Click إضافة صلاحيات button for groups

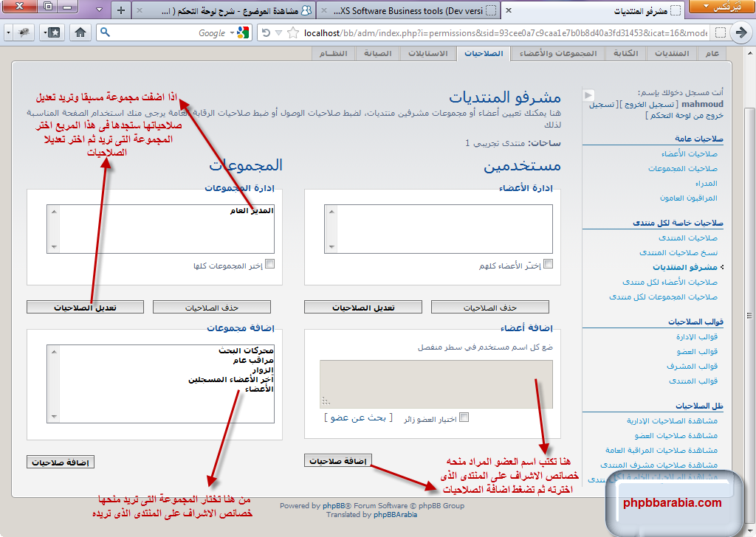[x=61, y=462]
